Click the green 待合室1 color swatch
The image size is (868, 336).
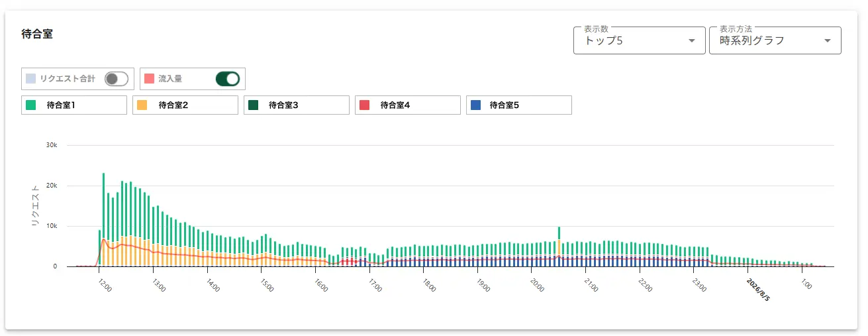30,105
